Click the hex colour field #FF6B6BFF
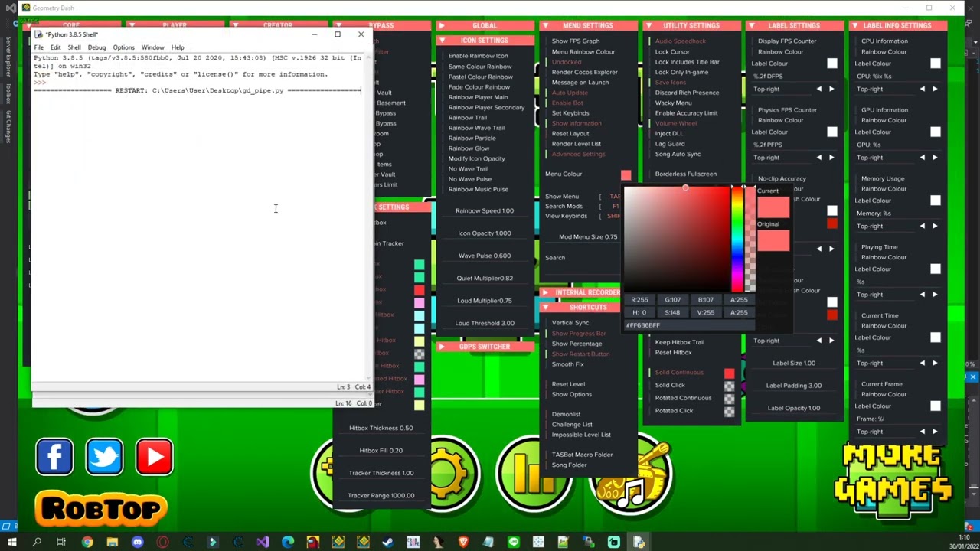The height and width of the screenshot is (551, 980). pyautogui.click(x=689, y=325)
